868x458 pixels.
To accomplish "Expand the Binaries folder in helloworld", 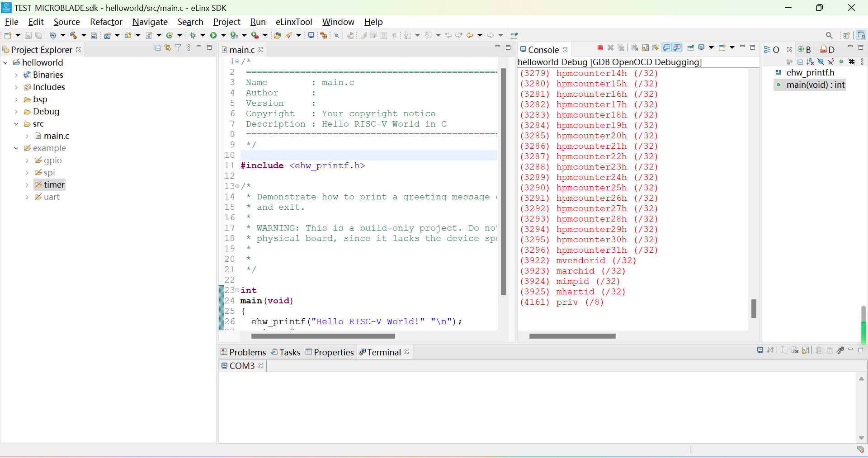I will [16, 75].
